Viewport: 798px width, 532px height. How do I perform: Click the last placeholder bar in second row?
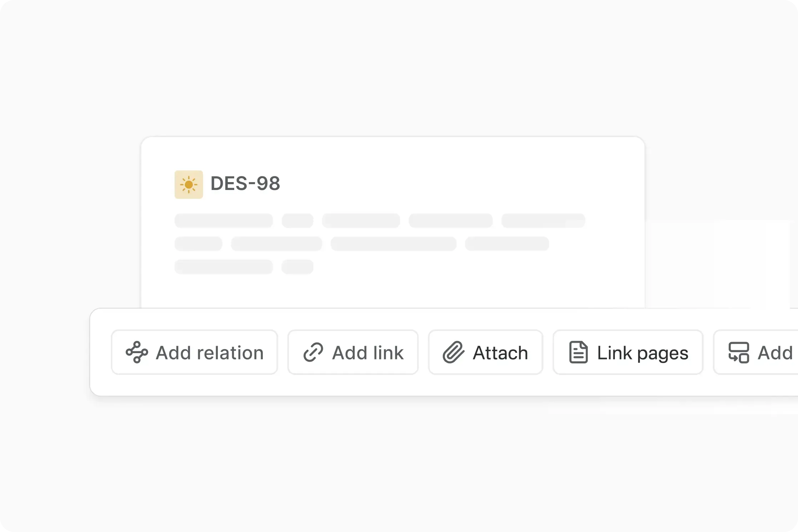pos(507,244)
